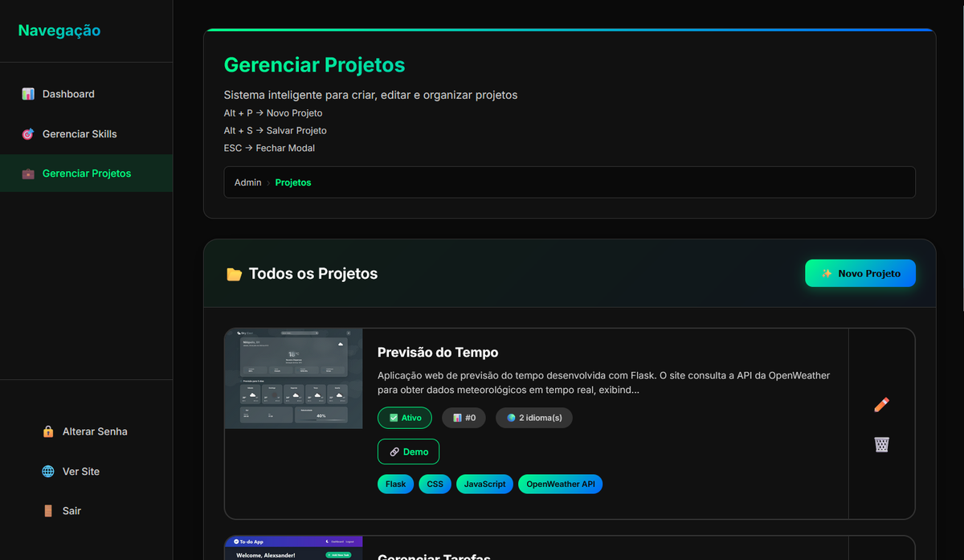Open the Previsão do Tempo screenshot thumbnail
The height and width of the screenshot is (560, 964).
(293, 378)
